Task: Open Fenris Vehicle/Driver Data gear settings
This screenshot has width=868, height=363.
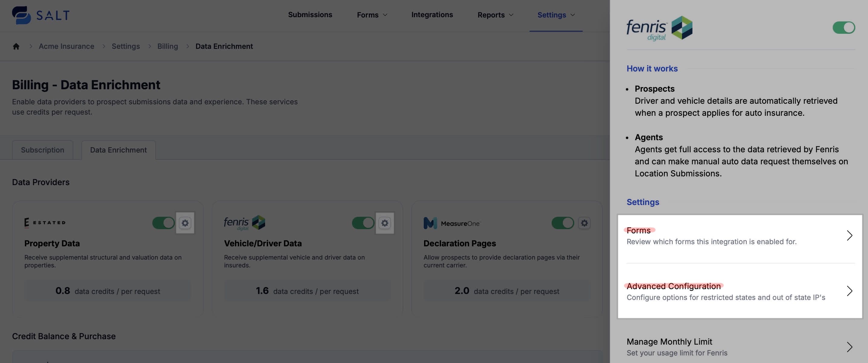Action: [385, 223]
